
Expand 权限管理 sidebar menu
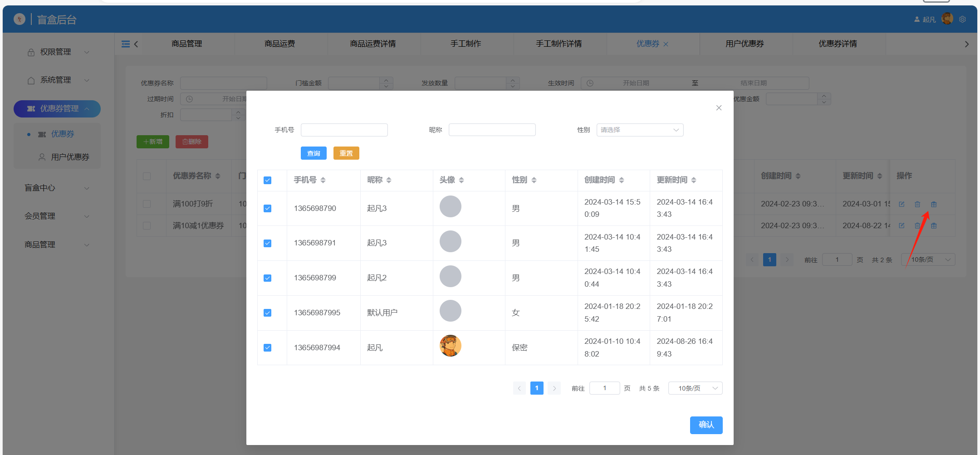[x=58, y=52]
